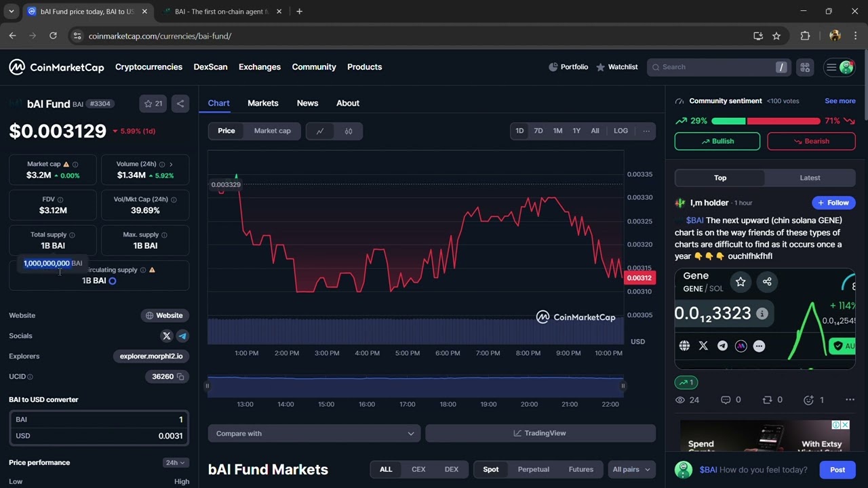Share the Gene token card
868x488 pixels.
click(x=767, y=282)
